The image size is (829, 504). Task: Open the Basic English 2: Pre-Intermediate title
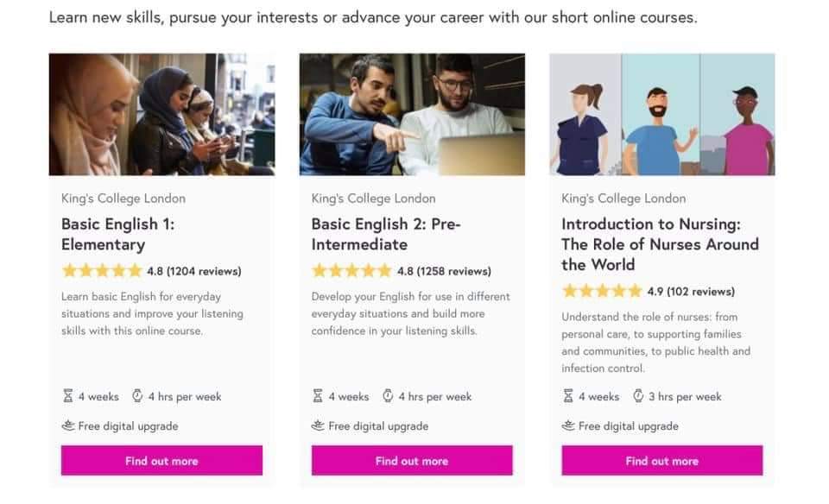point(386,234)
